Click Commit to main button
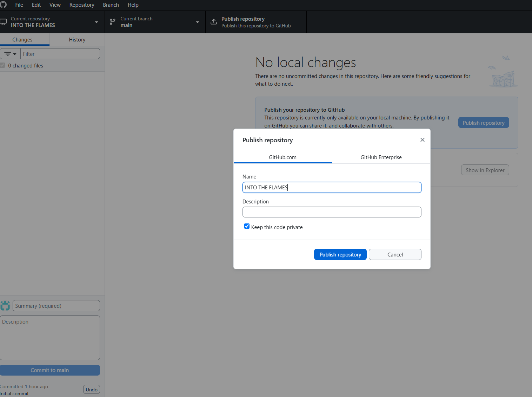 (x=50, y=370)
